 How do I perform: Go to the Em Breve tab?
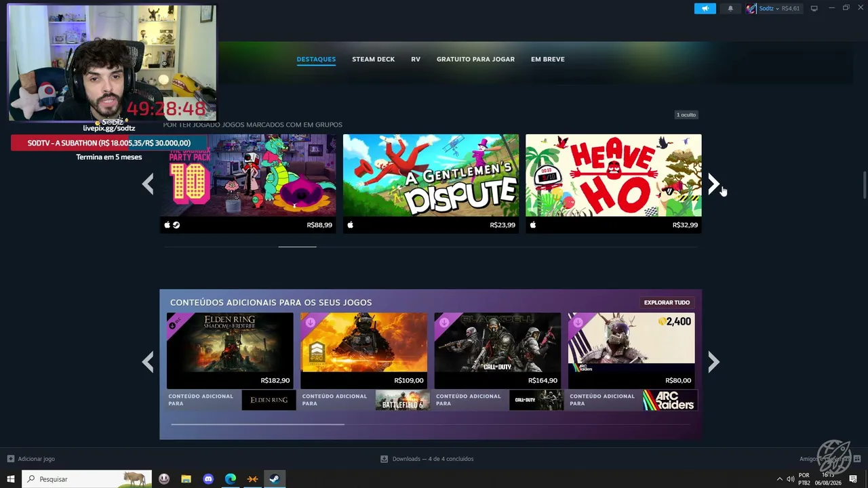pos(548,60)
